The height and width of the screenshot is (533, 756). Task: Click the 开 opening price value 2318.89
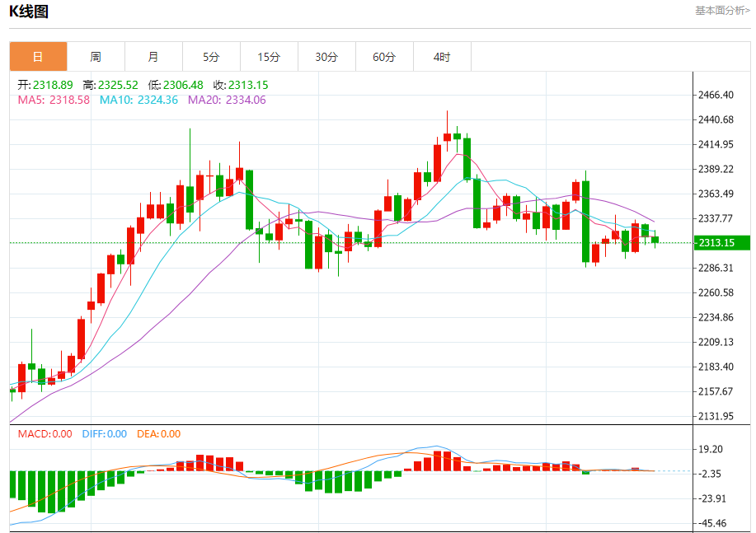point(45,85)
